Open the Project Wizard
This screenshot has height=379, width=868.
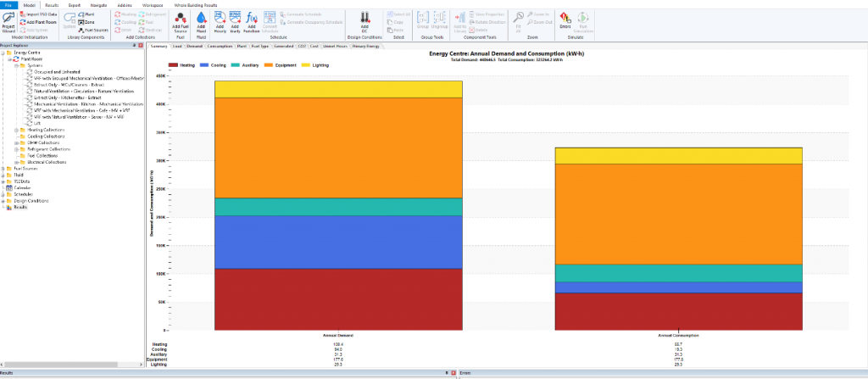pos(8,20)
